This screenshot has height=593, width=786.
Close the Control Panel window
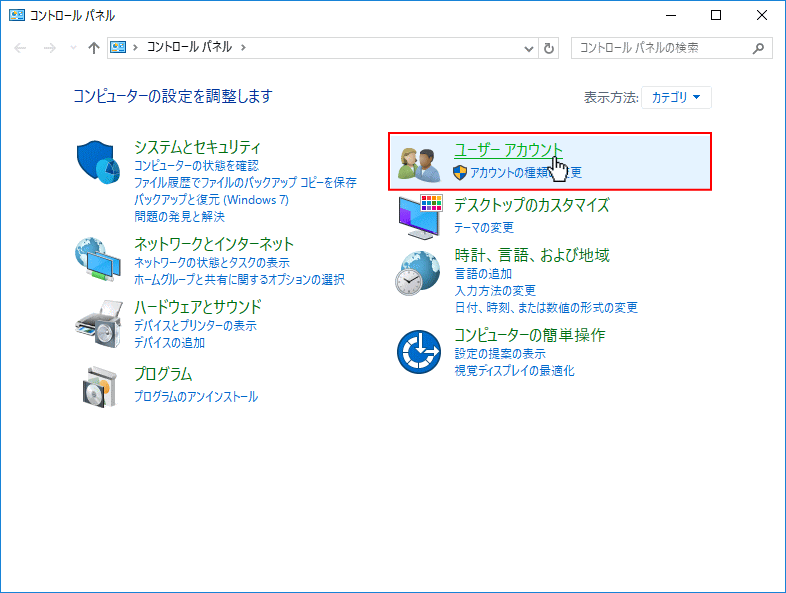[x=761, y=16]
